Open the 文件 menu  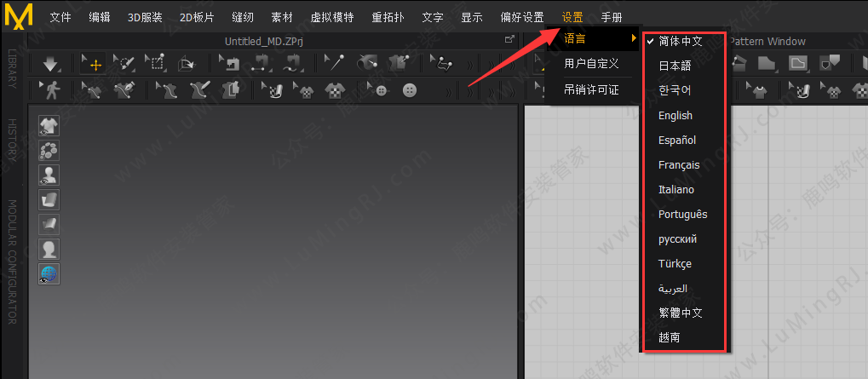pyautogui.click(x=60, y=17)
